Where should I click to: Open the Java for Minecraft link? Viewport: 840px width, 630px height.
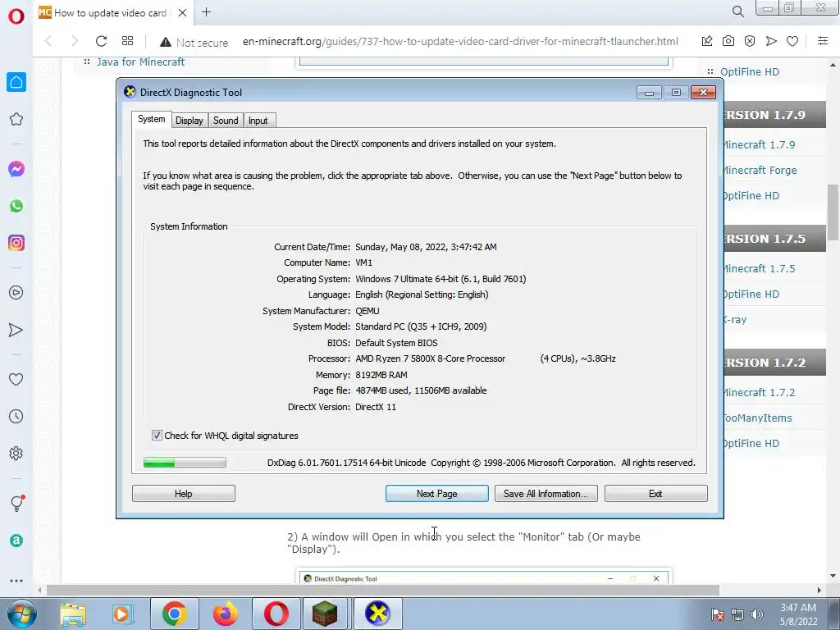point(140,62)
